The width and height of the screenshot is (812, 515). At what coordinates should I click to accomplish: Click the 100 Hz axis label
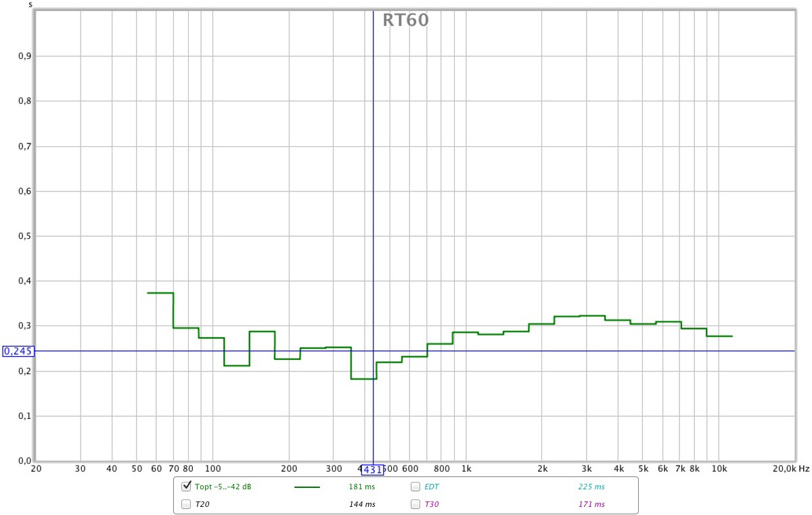coord(212,468)
